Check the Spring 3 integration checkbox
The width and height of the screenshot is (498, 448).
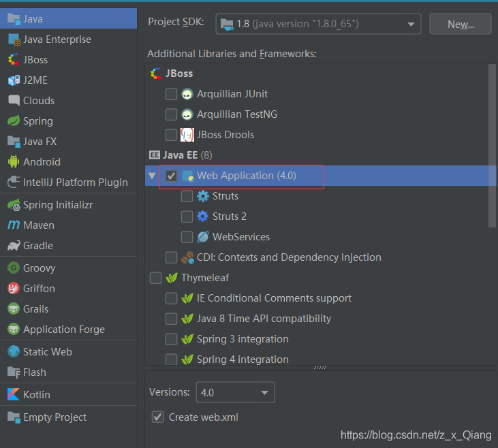pos(171,339)
